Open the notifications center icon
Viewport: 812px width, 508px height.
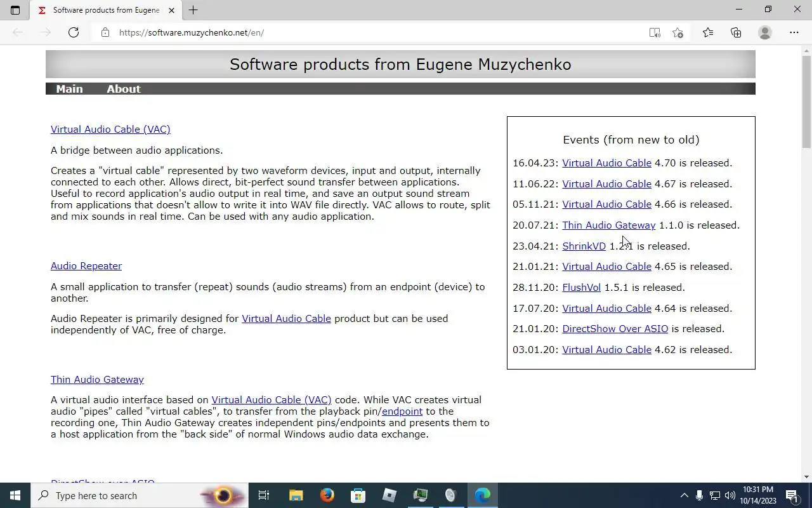point(792,495)
